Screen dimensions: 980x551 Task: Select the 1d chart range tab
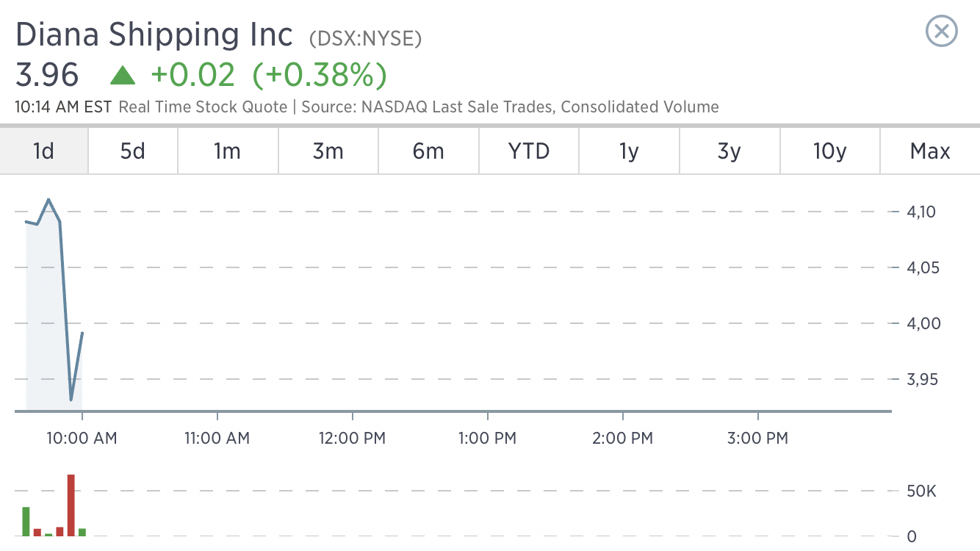pyautogui.click(x=44, y=151)
